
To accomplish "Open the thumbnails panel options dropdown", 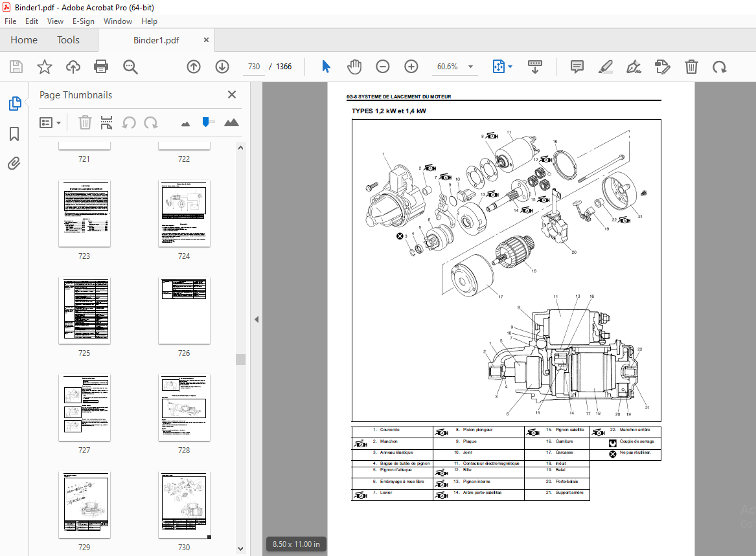I will [50, 123].
